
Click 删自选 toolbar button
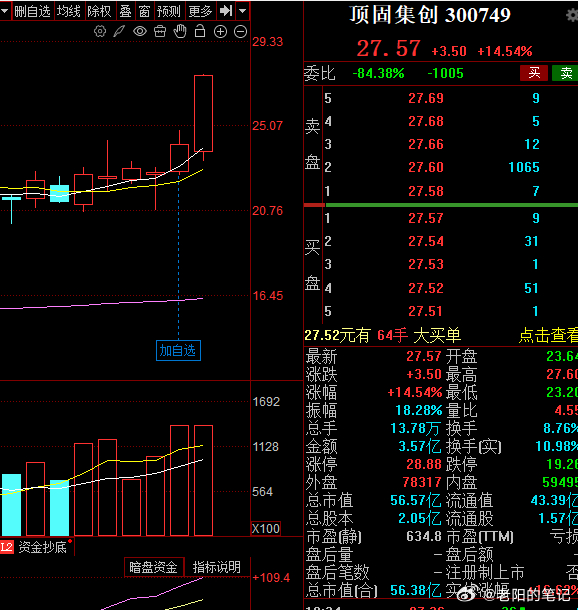coord(33,11)
